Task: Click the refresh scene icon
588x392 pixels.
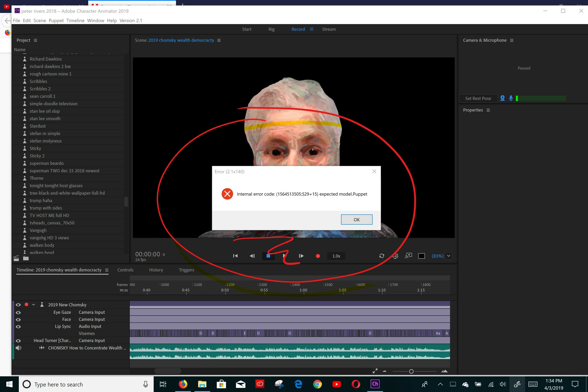Action: pos(381,256)
